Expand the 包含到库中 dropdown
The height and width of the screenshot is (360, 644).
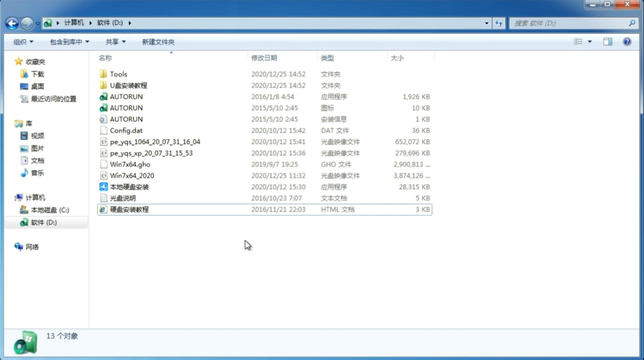pos(69,42)
